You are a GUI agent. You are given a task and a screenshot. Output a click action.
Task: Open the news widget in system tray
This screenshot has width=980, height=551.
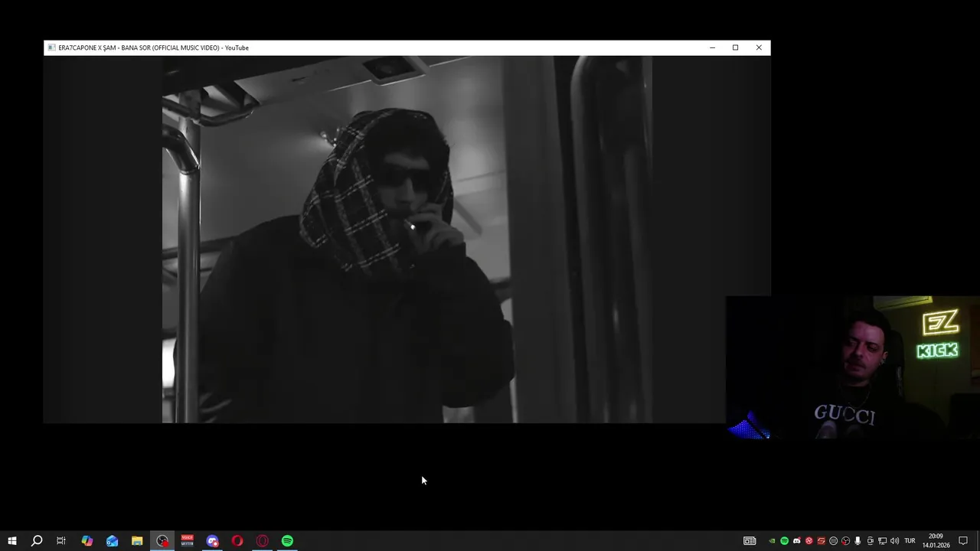click(x=750, y=541)
